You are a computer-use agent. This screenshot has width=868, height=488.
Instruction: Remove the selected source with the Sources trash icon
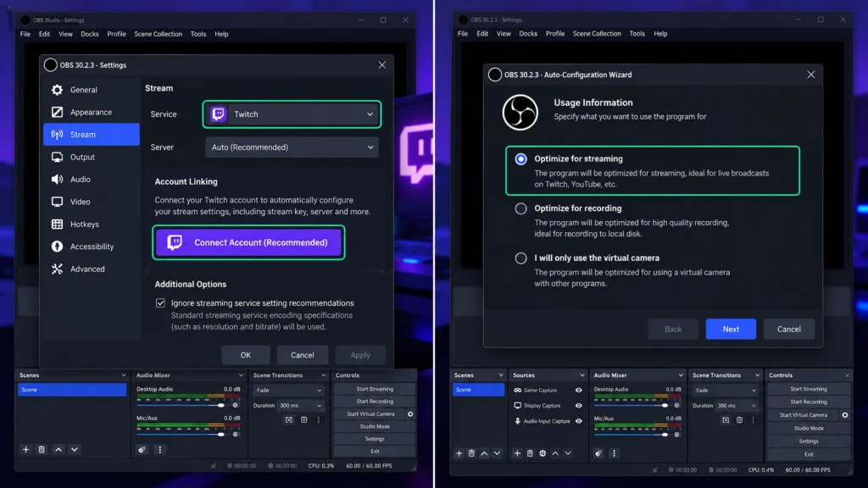(530, 453)
